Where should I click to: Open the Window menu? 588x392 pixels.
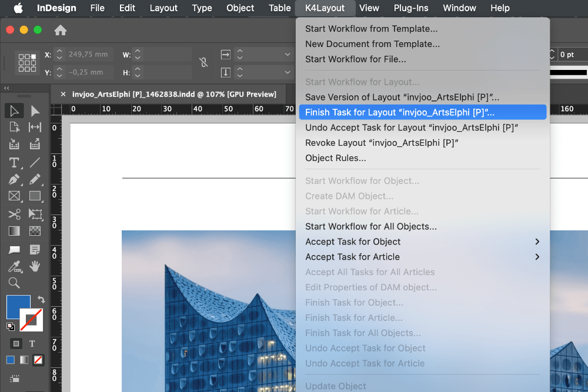point(459,8)
